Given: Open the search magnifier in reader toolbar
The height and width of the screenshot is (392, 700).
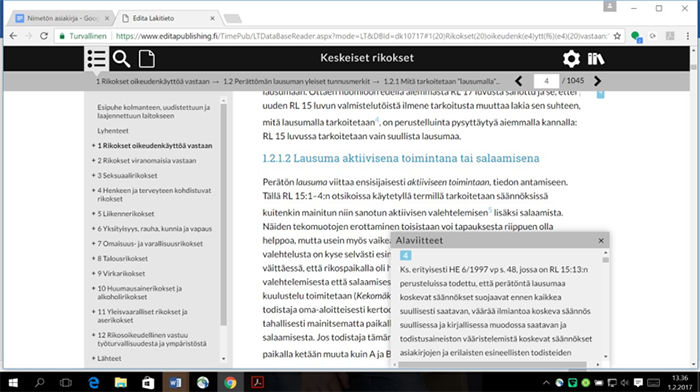Looking at the screenshot, I should [121, 58].
